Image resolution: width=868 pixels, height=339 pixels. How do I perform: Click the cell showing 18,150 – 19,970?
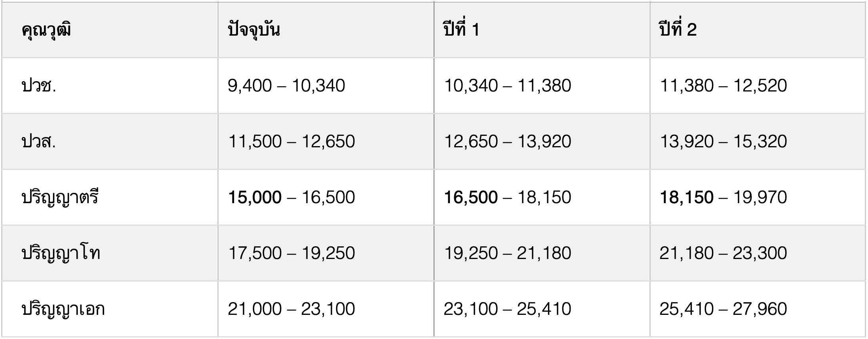pyautogui.click(x=723, y=198)
